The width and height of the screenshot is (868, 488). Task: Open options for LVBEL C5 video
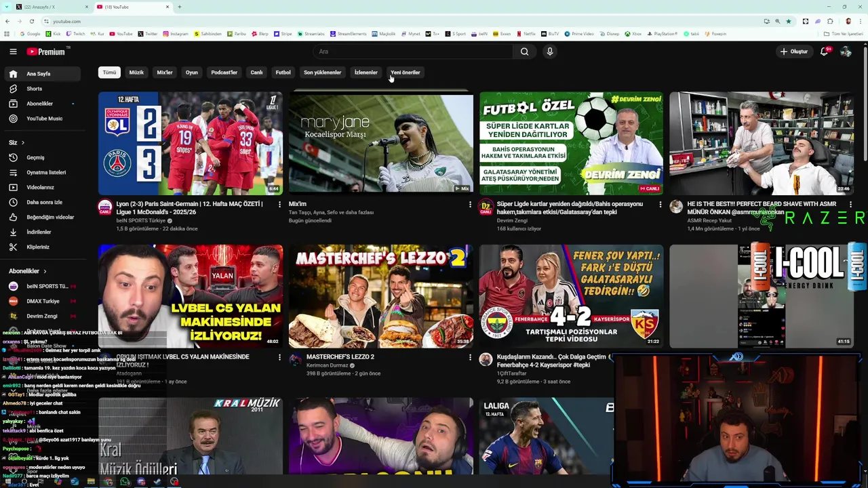pos(279,357)
